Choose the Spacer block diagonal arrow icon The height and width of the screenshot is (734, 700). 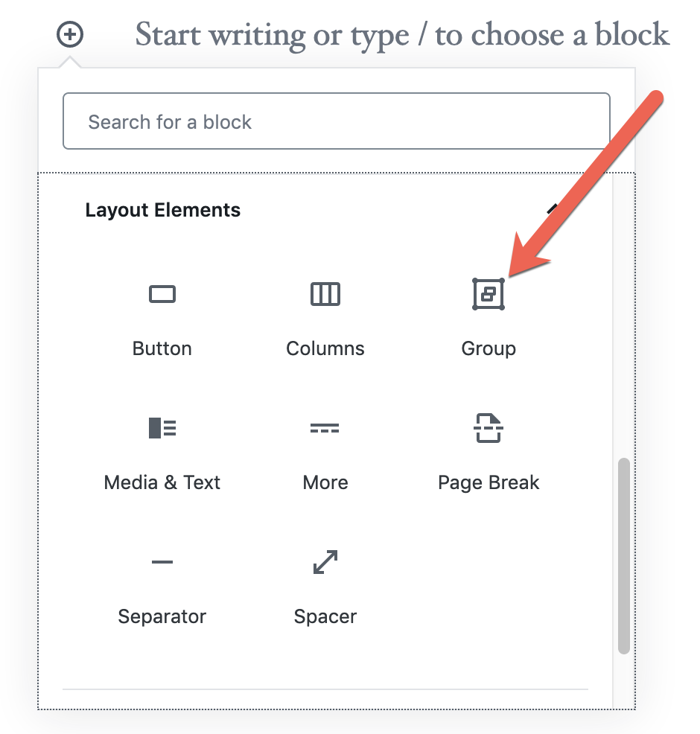[x=325, y=562]
